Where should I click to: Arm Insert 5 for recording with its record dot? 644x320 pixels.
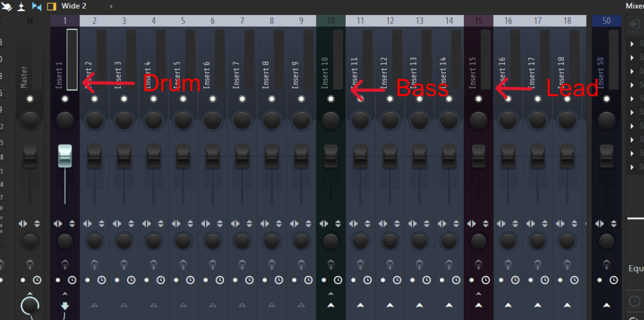tap(176, 280)
